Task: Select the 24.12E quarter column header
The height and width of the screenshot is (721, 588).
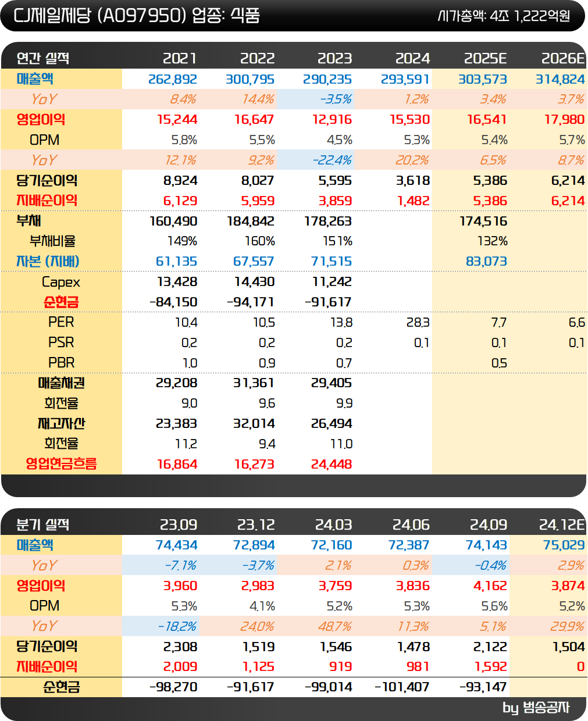Action: [x=562, y=524]
